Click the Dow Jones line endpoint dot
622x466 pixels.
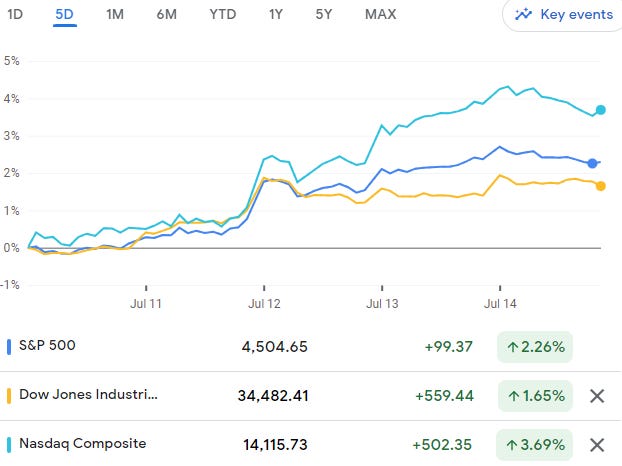[x=601, y=186]
